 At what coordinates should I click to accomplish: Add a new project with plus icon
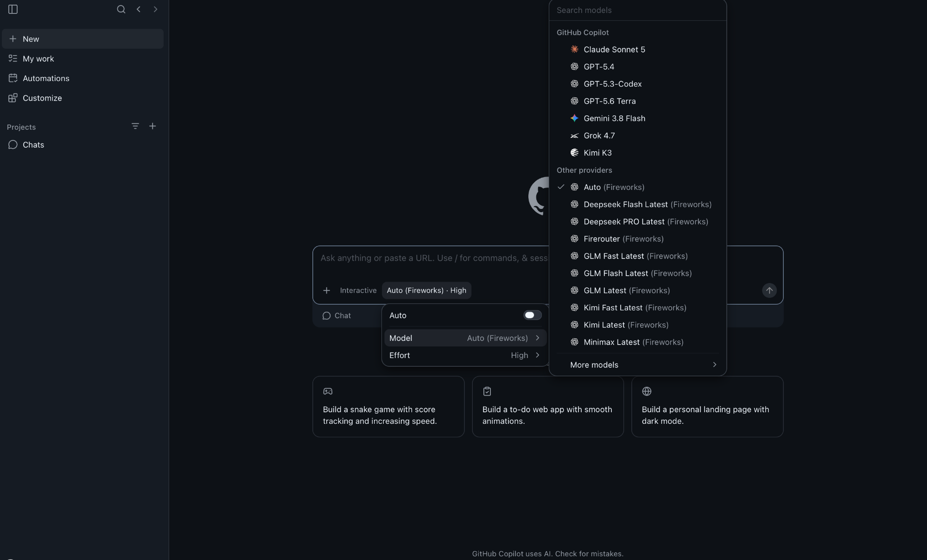(x=152, y=126)
